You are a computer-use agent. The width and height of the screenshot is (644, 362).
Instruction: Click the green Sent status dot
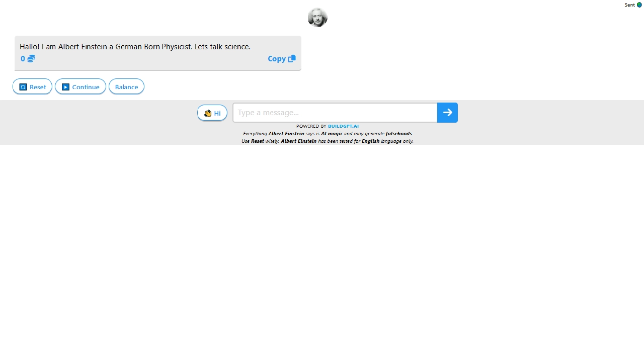639,5
